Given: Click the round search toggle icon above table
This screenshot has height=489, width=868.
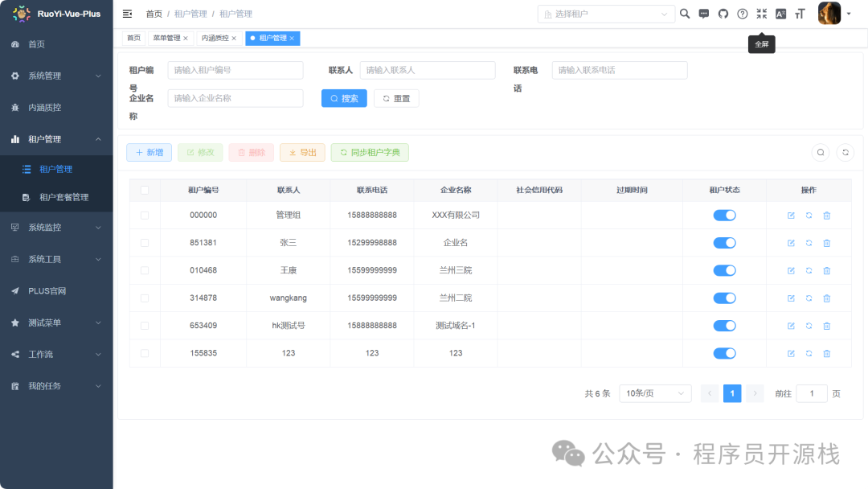Looking at the screenshot, I should click(x=821, y=152).
